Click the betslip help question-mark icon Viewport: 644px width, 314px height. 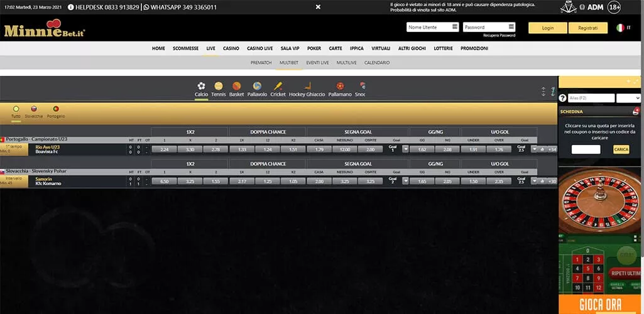[x=563, y=98]
